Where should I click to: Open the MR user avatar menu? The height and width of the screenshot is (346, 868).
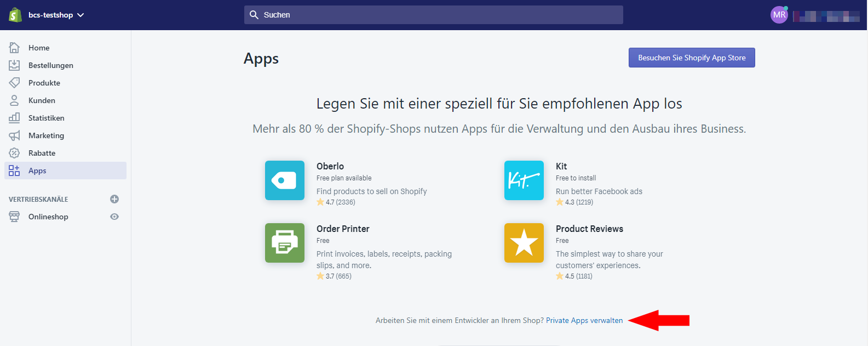click(x=779, y=15)
